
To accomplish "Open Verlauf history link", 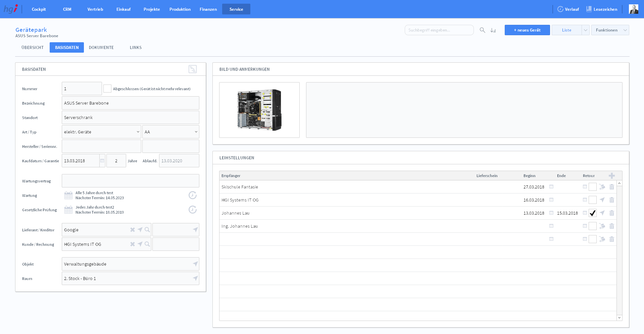I will [x=568, y=9].
